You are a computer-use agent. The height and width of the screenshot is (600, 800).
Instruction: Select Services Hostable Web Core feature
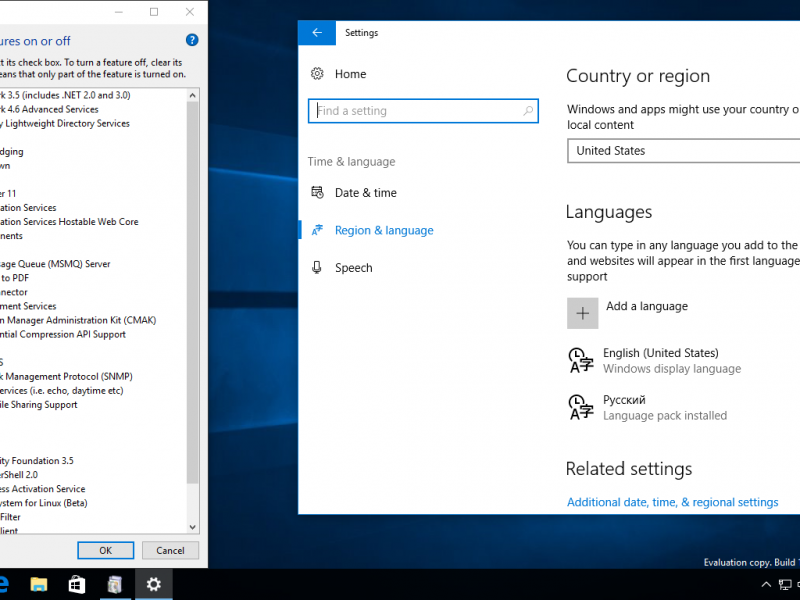click(69, 222)
